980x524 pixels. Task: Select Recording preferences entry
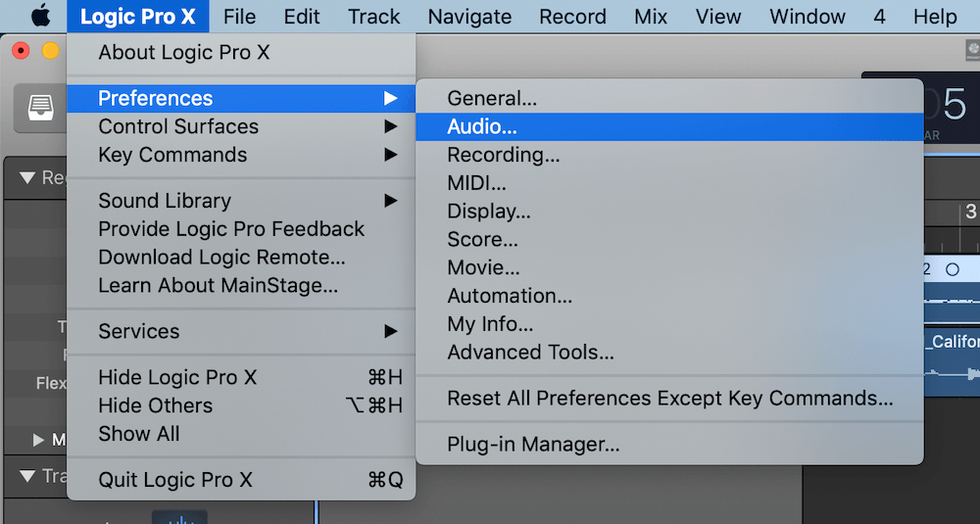[503, 155]
